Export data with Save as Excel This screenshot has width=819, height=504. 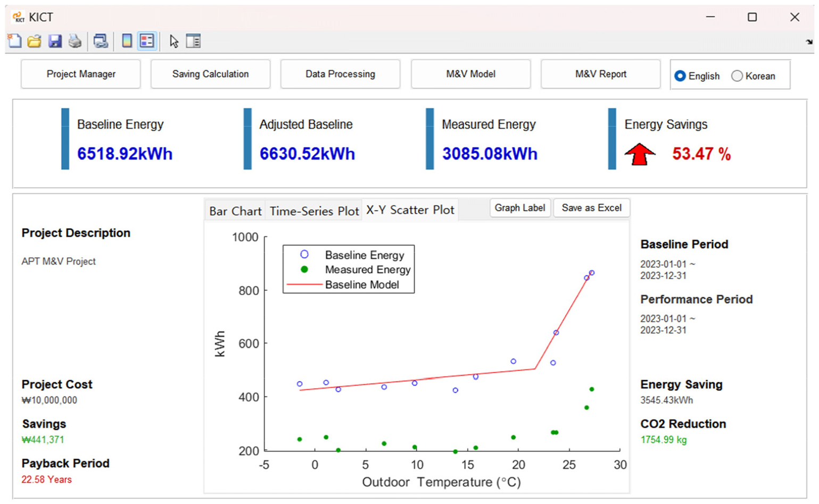pos(591,208)
